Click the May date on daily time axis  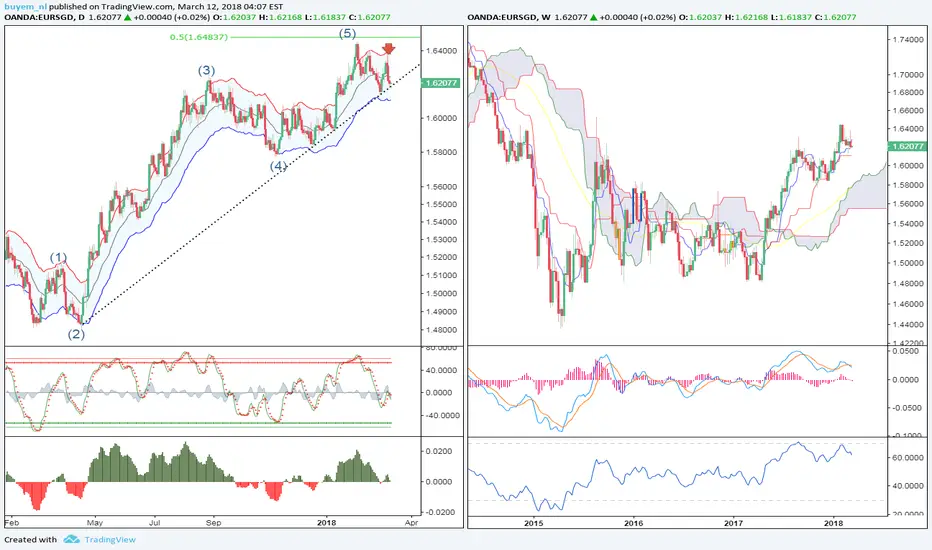95,523
